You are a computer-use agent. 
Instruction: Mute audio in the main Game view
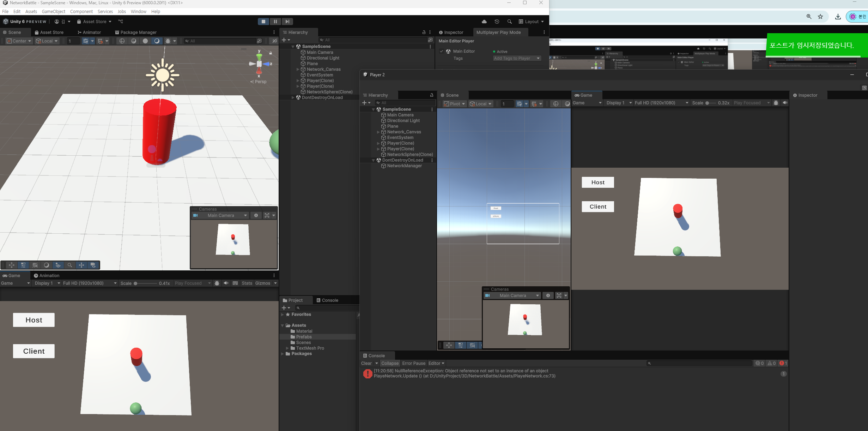[226, 283]
